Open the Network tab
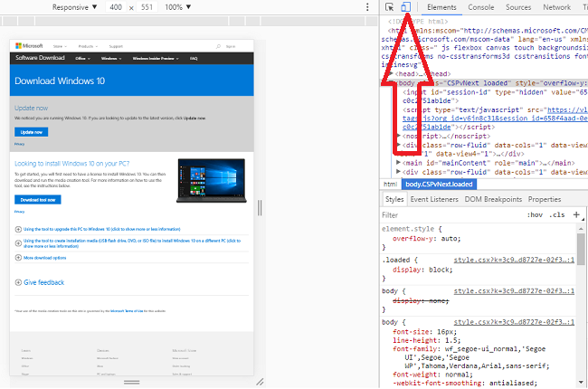Screen dimensions: 588x389 coord(557,7)
